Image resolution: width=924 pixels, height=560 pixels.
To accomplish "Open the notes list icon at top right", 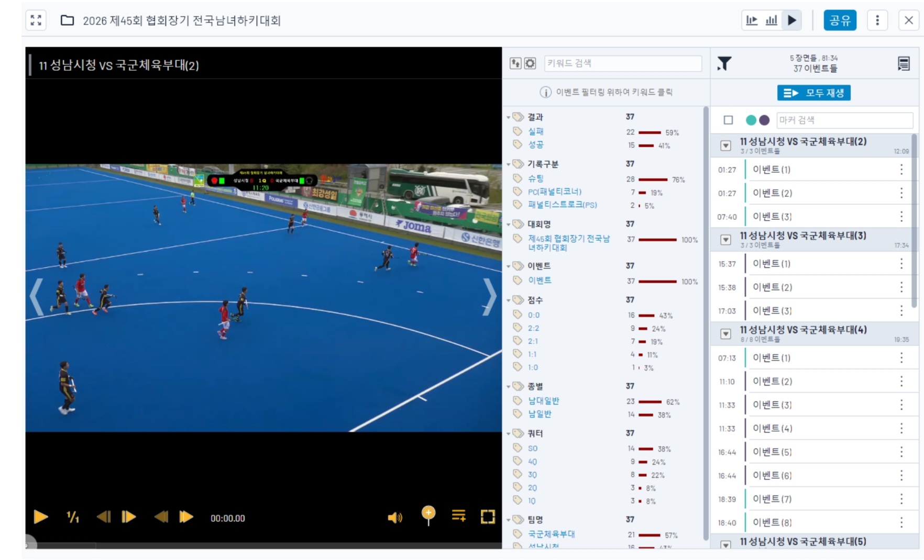I will (904, 64).
